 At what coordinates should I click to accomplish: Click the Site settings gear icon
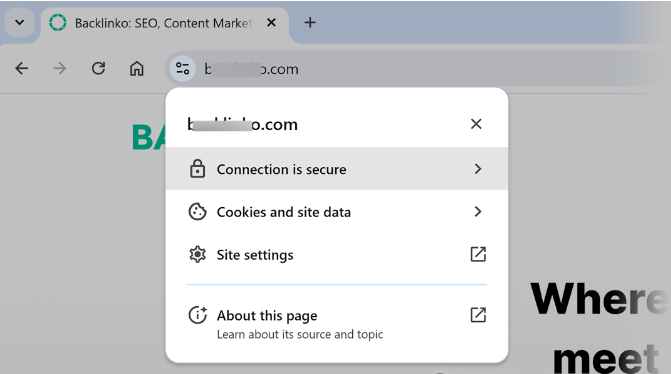click(x=197, y=255)
